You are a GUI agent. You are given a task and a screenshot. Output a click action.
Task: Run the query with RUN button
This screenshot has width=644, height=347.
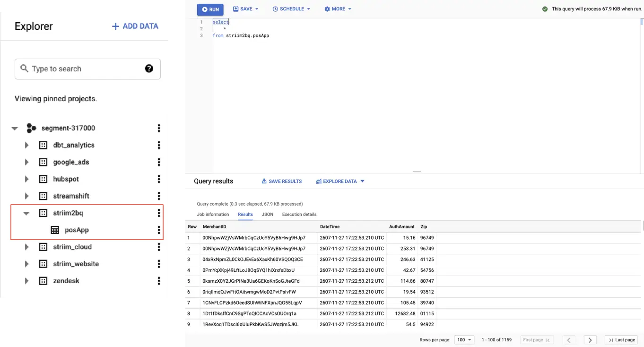click(x=210, y=9)
